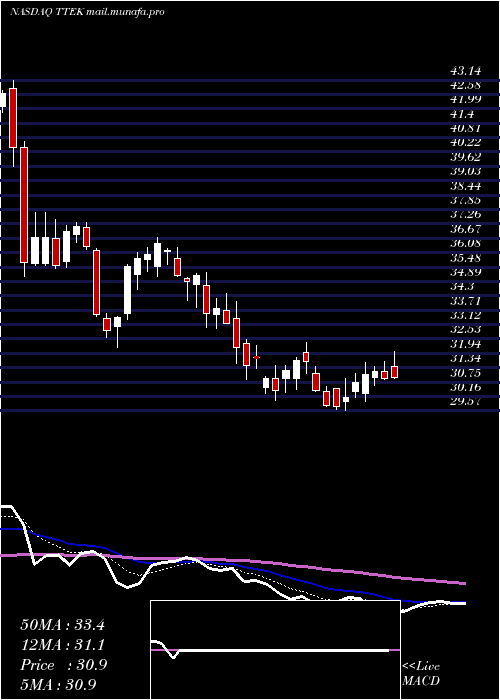The image size is (500, 700).
Task: Click the 29.57 price axis label
Action: point(465,402)
